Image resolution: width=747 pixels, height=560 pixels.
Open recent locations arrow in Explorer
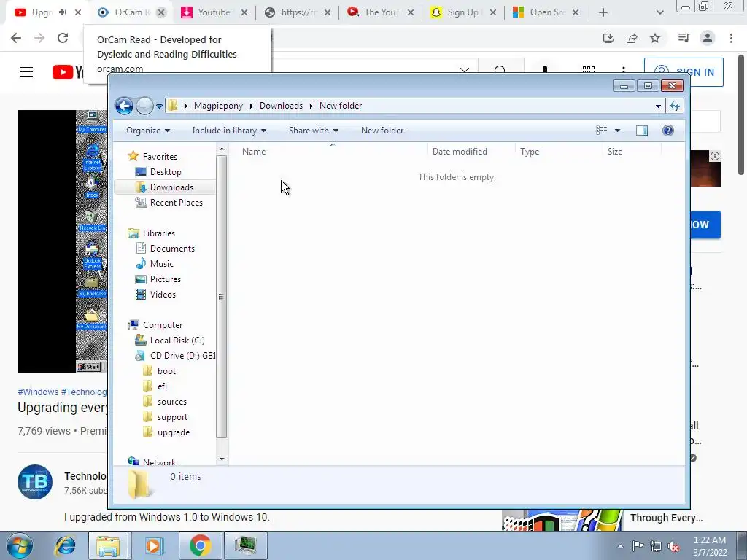click(159, 106)
